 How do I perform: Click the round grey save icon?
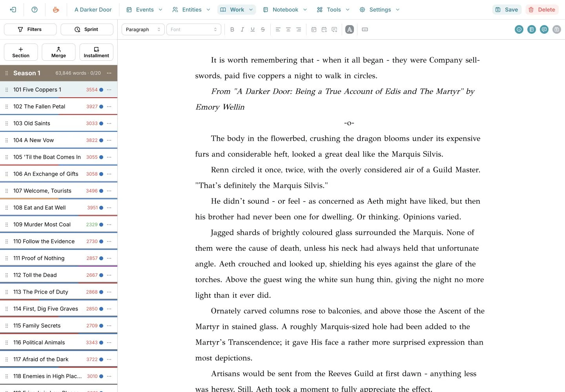557,29
